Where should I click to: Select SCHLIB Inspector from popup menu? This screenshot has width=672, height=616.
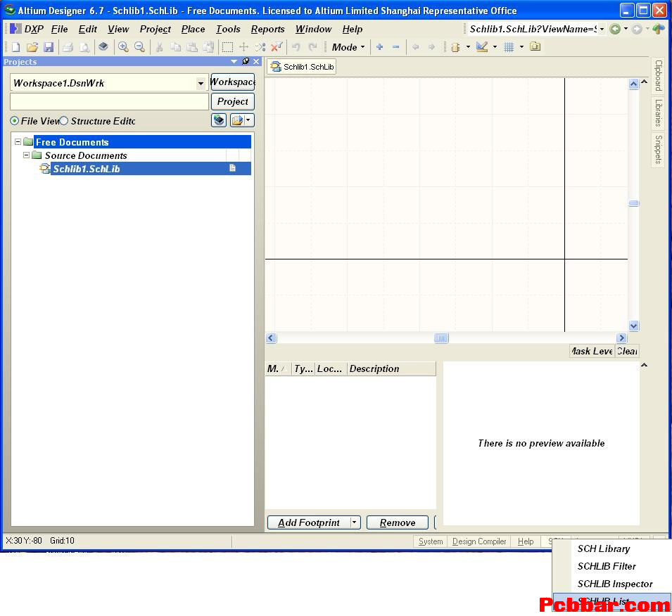coord(614,584)
